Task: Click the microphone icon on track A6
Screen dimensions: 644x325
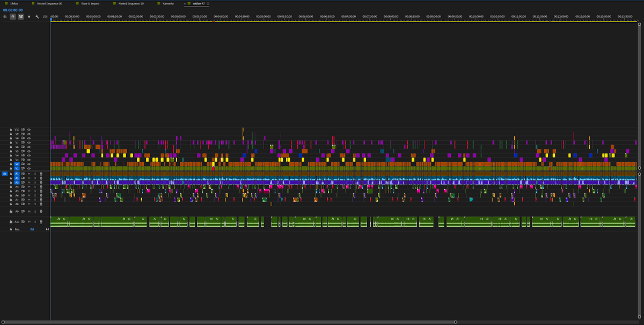Action: (x=41, y=195)
